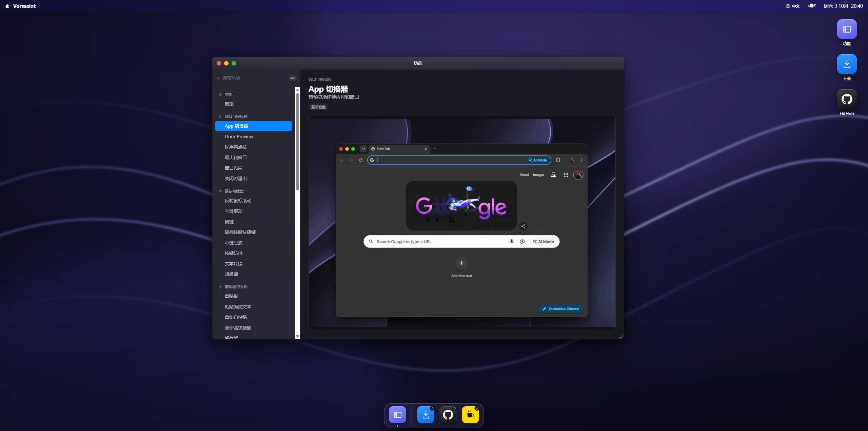Viewport: 868px width, 431px height.
Task: Click the 监听键盘 tag under the title
Action: pyautogui.click(x=318, y=107)
